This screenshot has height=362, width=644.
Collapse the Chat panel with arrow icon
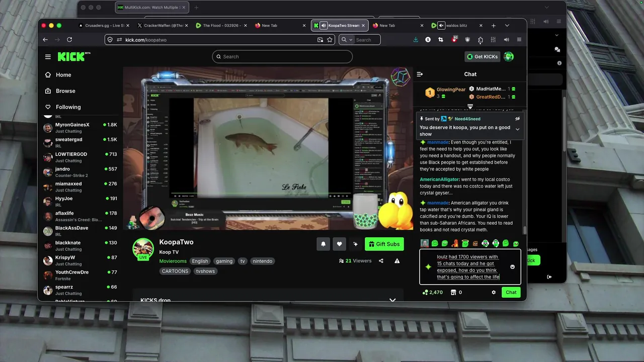tap(420, 74)
